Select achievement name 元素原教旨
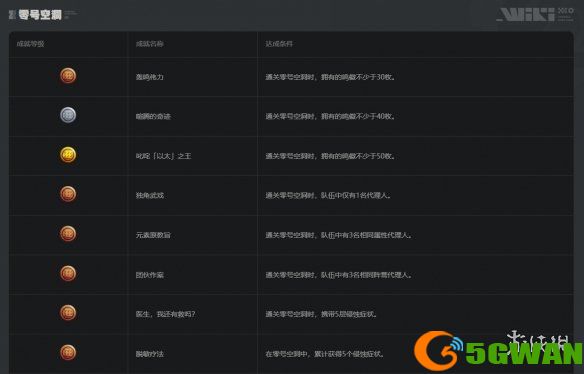Screen dimensions: 584x374 point(153,235)
